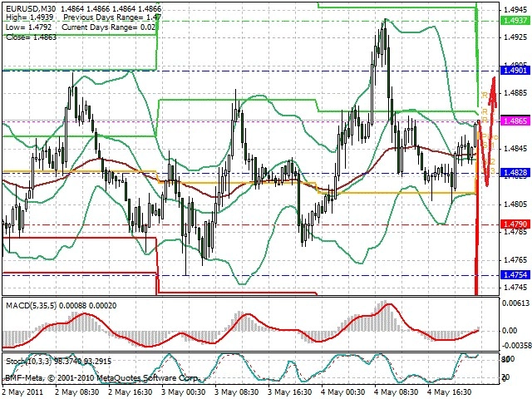
Task: Select the 1.4925 price scale value
Action: [515, 37]
